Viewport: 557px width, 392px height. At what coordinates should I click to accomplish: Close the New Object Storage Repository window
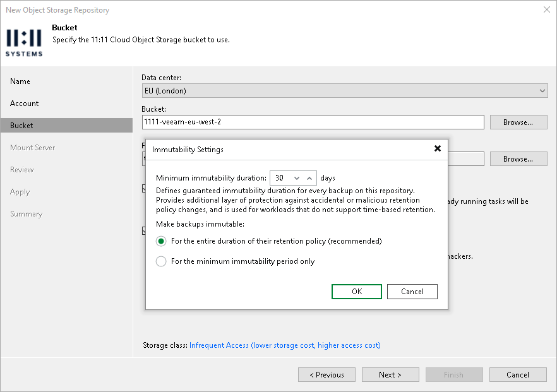pyautogui.click(x=547, y=9)
